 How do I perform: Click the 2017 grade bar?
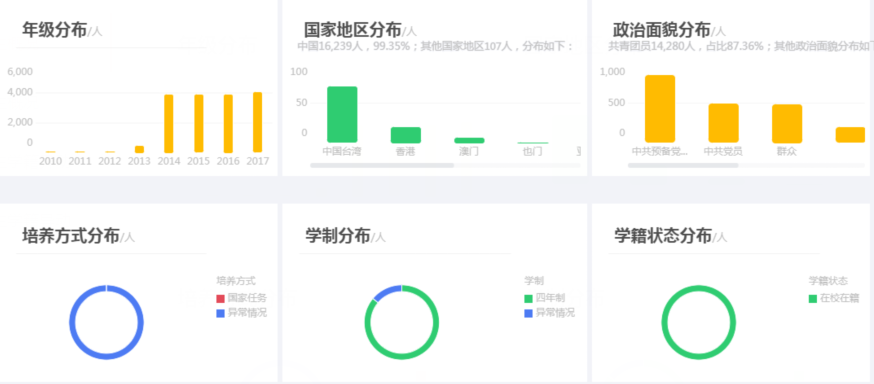[258, 122]
